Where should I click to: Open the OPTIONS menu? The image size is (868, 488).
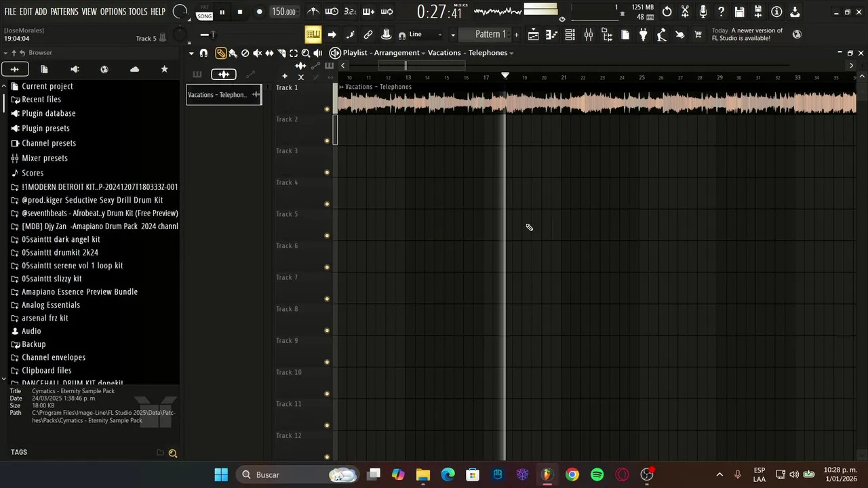(113, 12)
